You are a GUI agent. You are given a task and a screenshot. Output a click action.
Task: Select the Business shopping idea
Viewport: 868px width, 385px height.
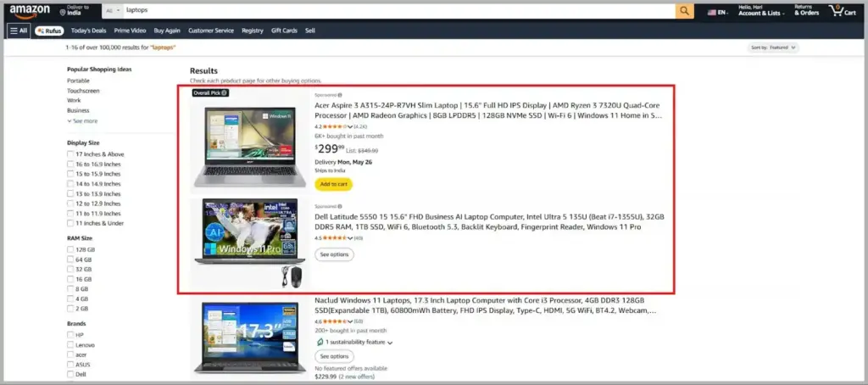pos(77,110)
